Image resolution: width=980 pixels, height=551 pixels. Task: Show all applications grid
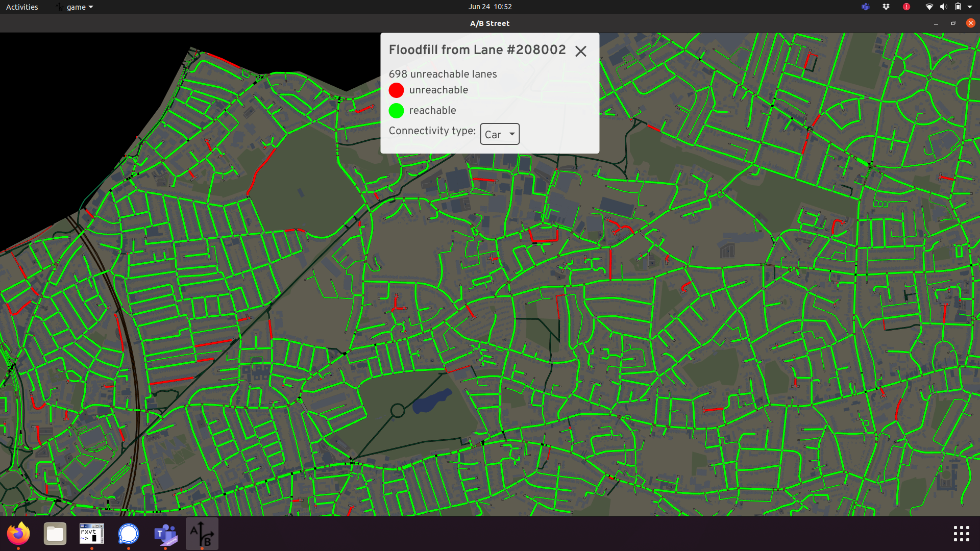coord(962,534)
